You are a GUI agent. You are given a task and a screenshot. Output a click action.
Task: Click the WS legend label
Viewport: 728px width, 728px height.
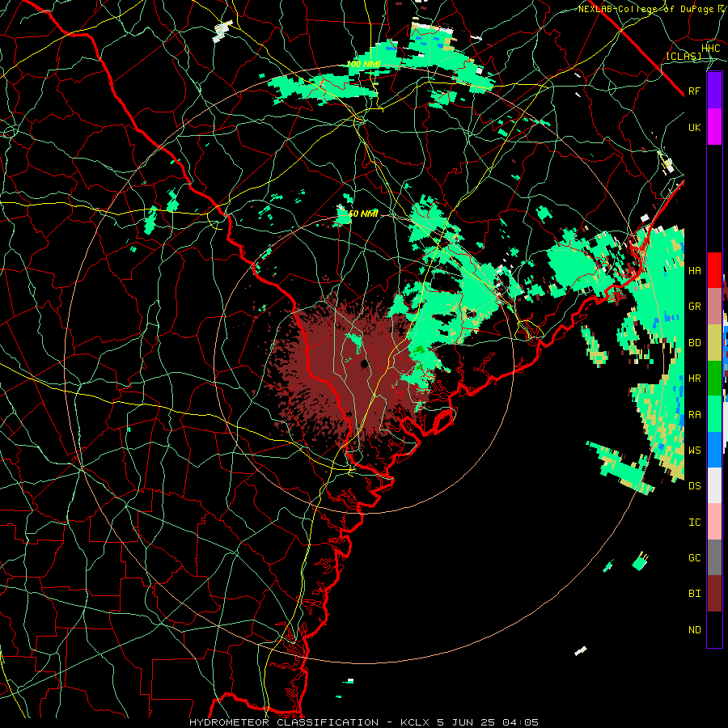(695, 450)
